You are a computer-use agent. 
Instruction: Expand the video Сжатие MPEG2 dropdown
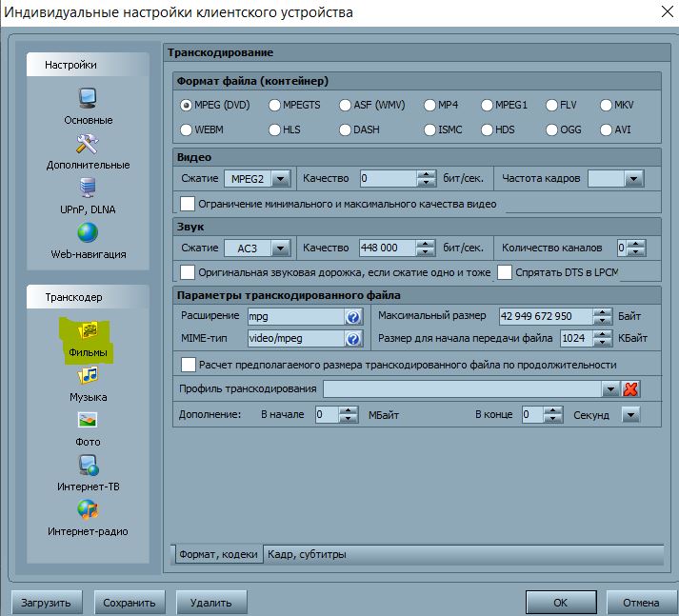280,178
